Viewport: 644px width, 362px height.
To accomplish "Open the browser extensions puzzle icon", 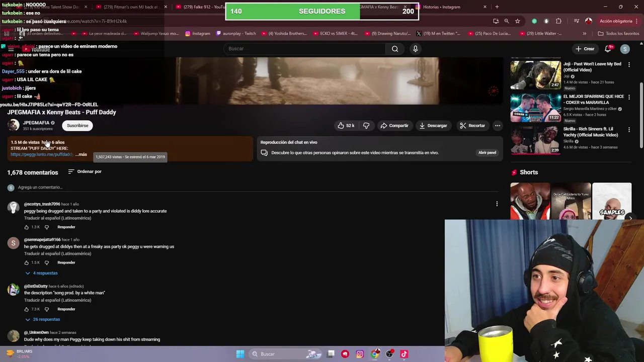I will tap(558, 21).
